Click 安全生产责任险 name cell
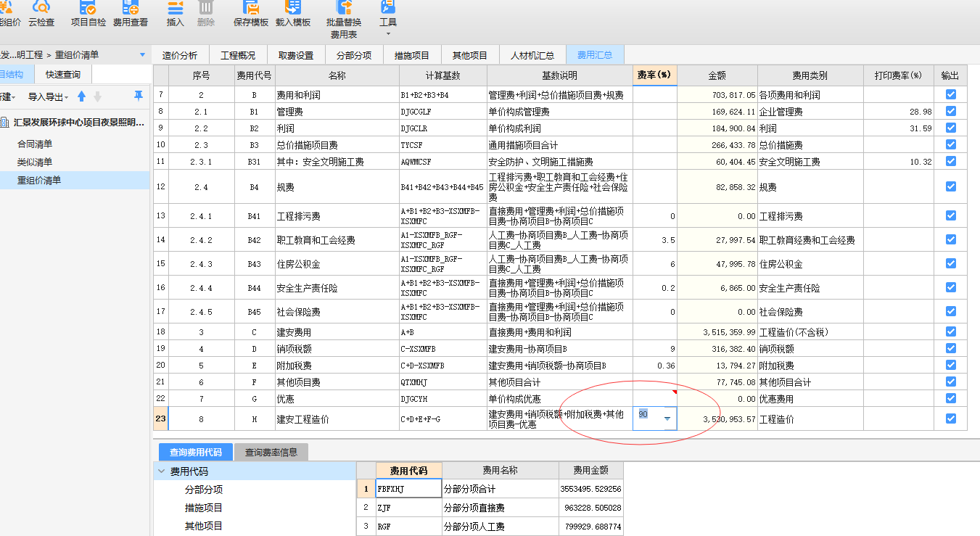Screen dimensions: 980x536 point(337,288)
